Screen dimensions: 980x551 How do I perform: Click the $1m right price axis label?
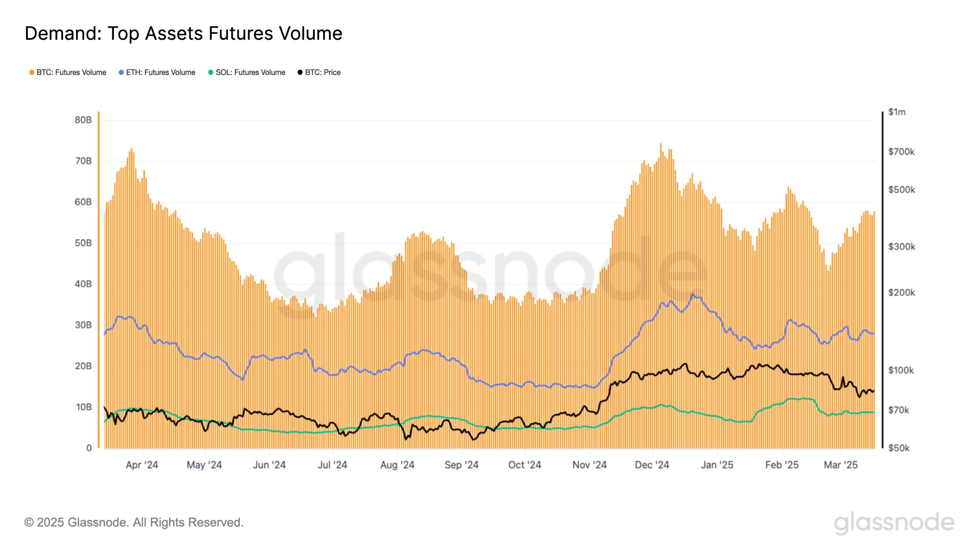pyautogui.click(x=897, y=112)
